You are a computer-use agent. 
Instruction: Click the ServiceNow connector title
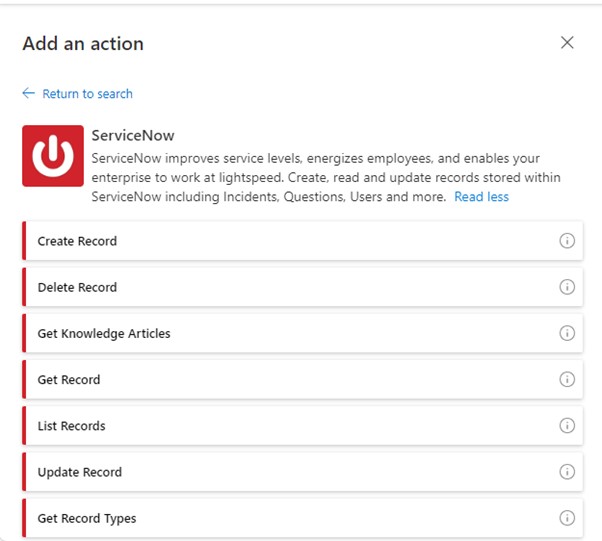point(133,135)
